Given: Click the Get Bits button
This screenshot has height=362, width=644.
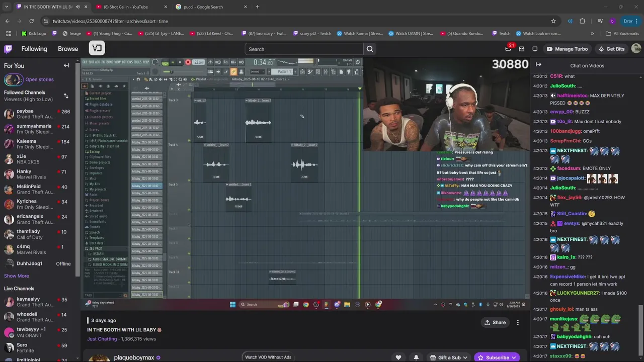Looking at the screenshot, I should pos(611,49).
